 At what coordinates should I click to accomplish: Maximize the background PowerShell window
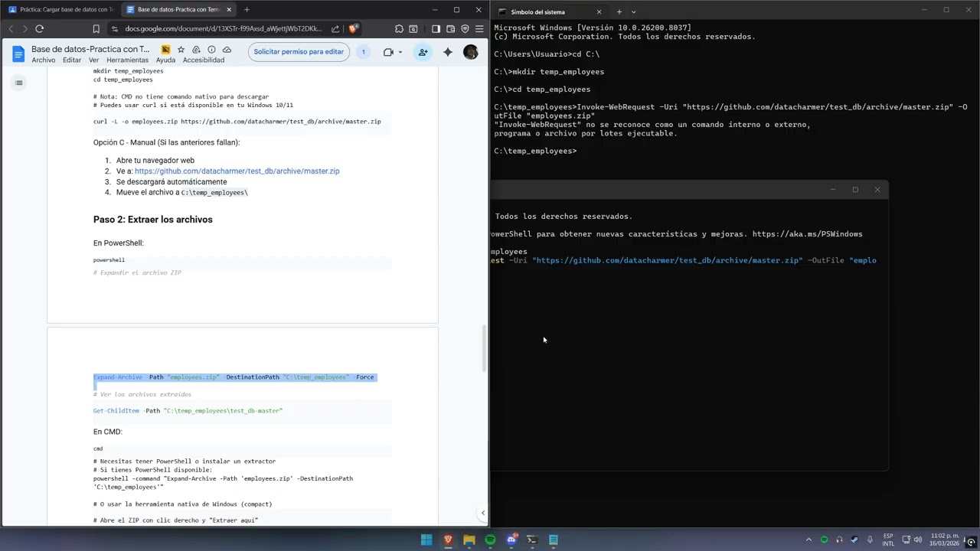(855, 190)
